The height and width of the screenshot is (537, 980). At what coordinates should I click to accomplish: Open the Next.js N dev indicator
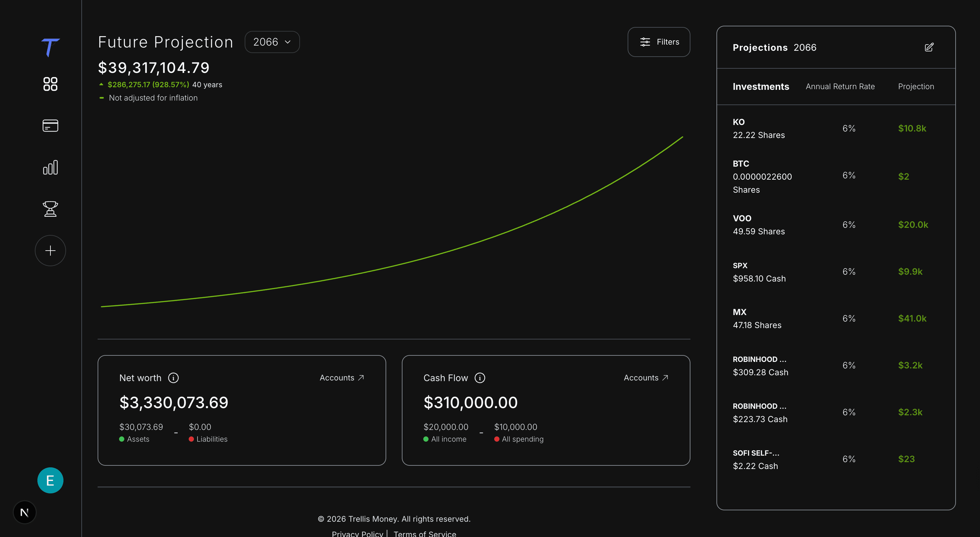click(25, 512)
